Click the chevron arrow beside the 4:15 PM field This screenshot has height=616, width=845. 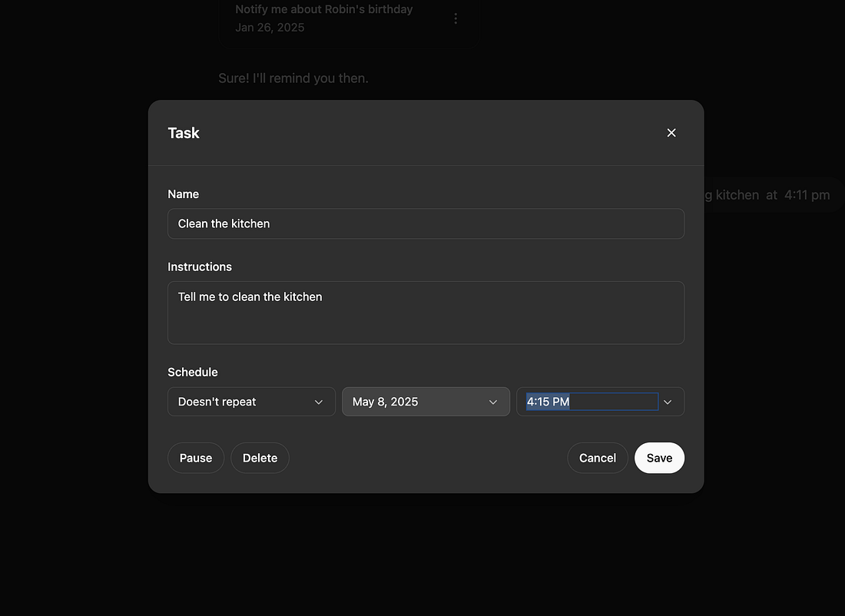[x=668, y=402]
